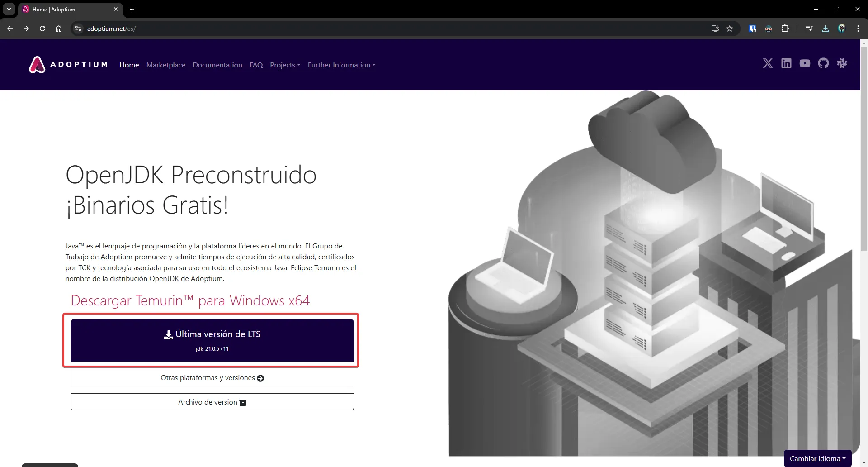
Task: Open the extensions puzzle menu
Action: [x=785, y=29]
